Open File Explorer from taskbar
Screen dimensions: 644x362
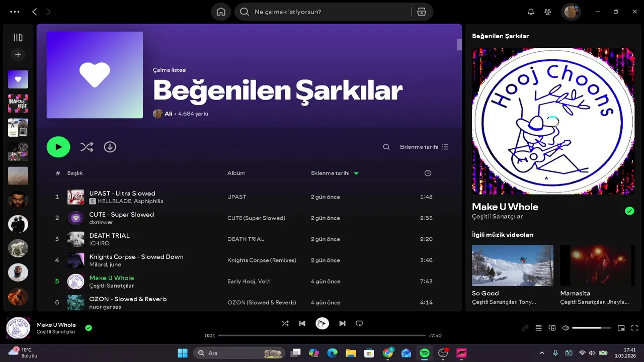tap(351, 353)
